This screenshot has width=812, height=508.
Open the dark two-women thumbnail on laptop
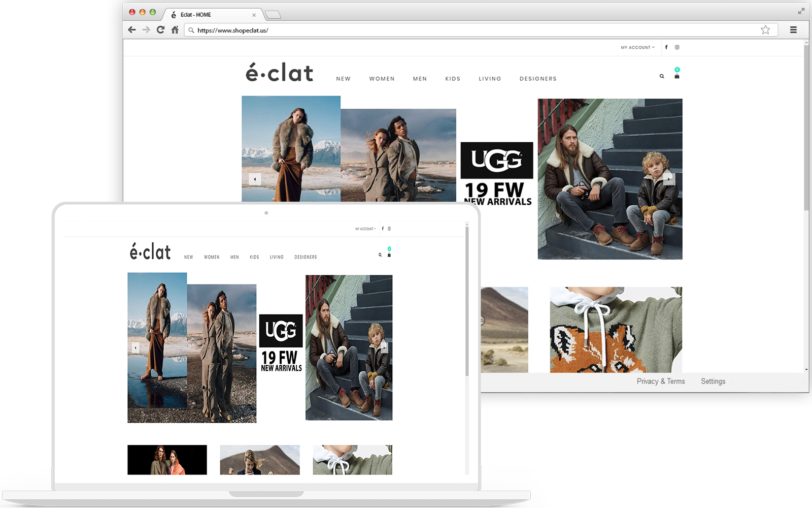(x=167, y=460)
